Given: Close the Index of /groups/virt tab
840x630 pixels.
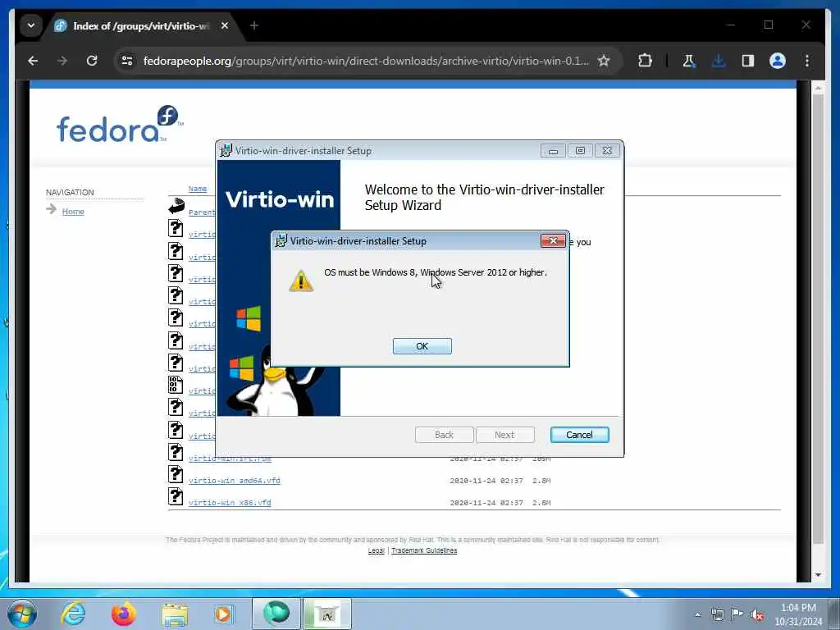Looking at the screenshot, I should [225, 25].
